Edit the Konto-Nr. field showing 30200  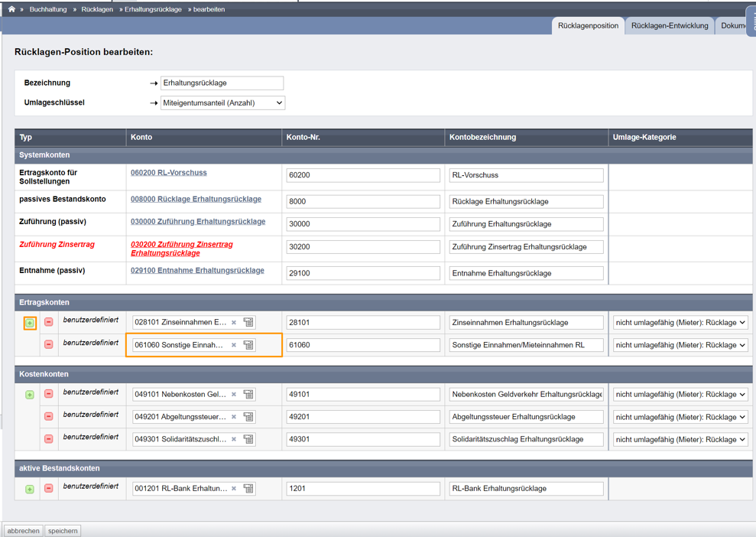363,246
